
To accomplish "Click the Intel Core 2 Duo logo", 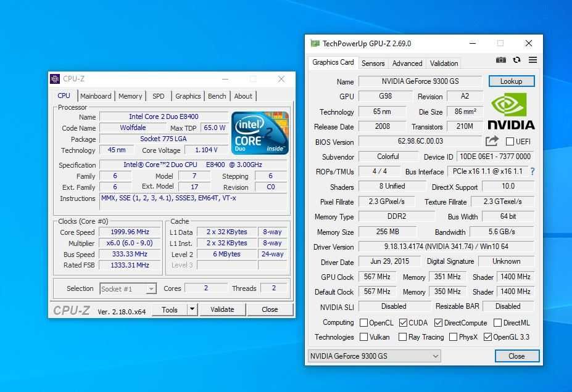I will [260, 133].
